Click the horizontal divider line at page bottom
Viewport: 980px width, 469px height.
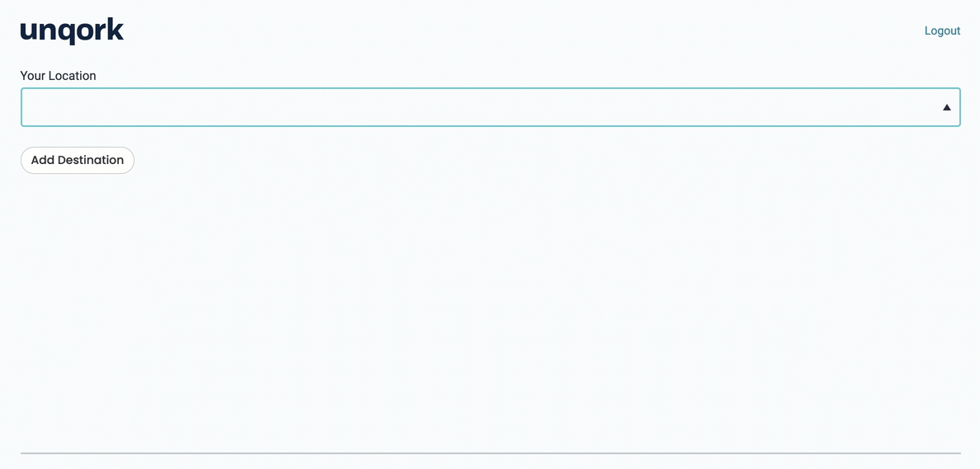tap(491, 453)
